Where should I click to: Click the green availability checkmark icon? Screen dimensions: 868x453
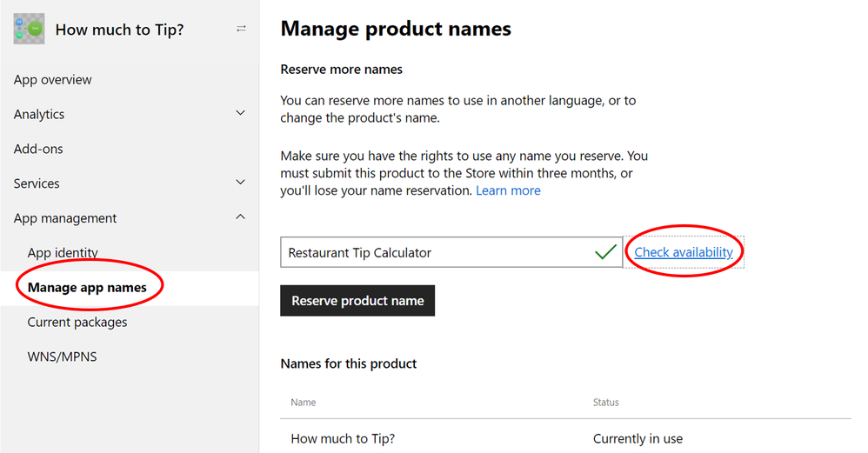(605, 253)
